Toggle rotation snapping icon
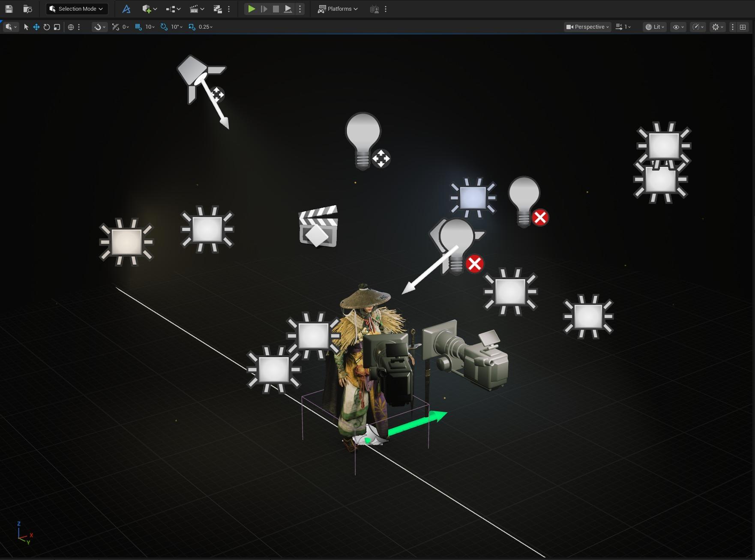Screen dimensions: 755x560 (164, 27)
